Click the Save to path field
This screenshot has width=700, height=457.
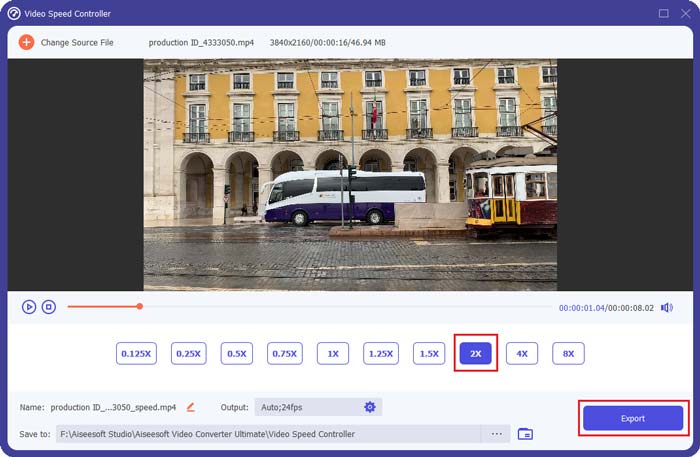(268, 434)
